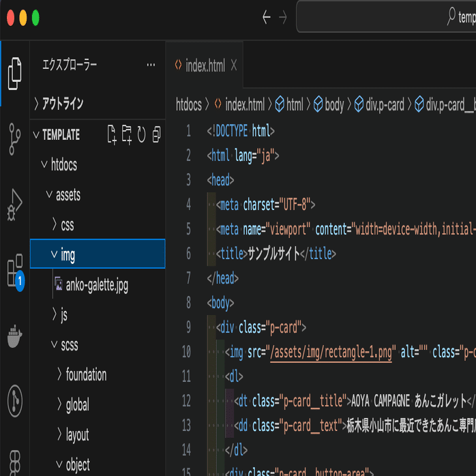Click the charset="UTF-8" text
This screenshot has width=476, height=476.
click(277, 205)
